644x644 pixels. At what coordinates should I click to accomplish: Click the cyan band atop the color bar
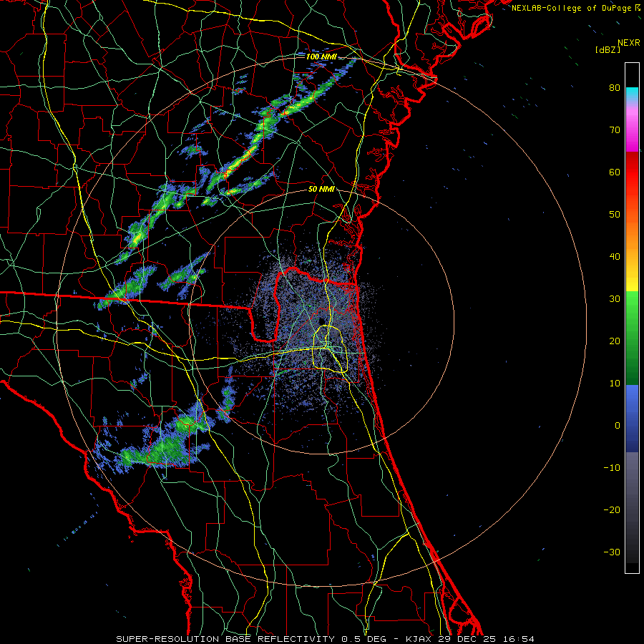632,94
